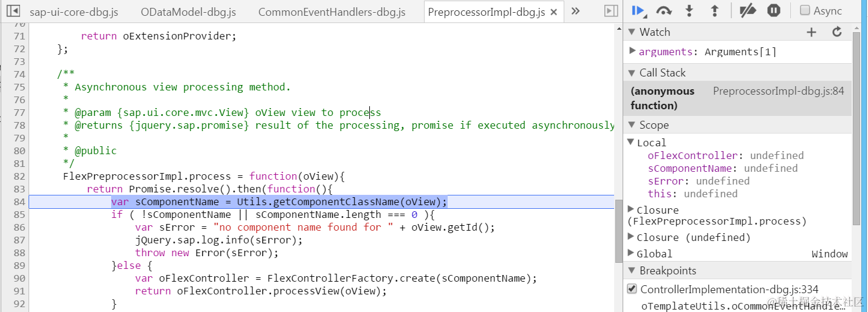Refresh watch expressions

(x=837, y=32)
